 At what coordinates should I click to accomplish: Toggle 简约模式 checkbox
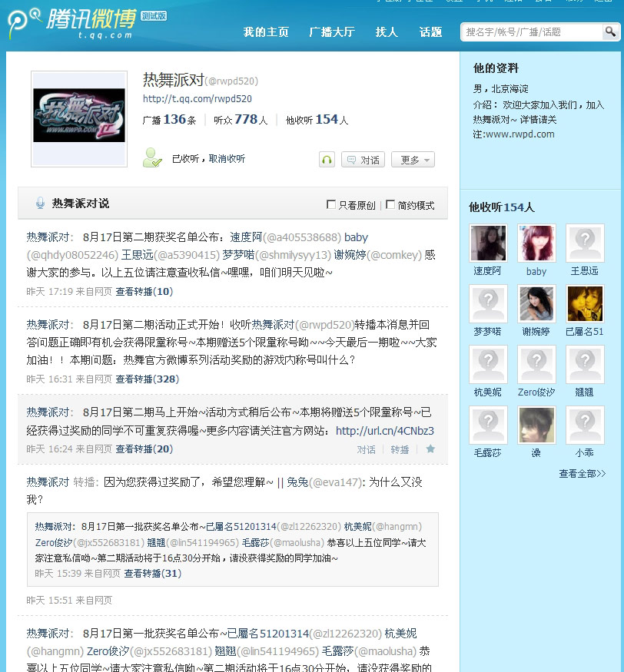click(x=390, y=204)
